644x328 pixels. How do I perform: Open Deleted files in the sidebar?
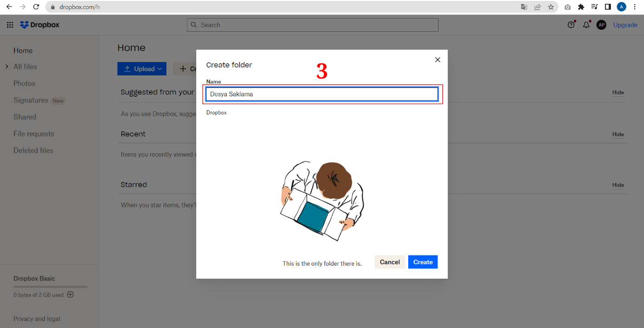click(33, 150)
